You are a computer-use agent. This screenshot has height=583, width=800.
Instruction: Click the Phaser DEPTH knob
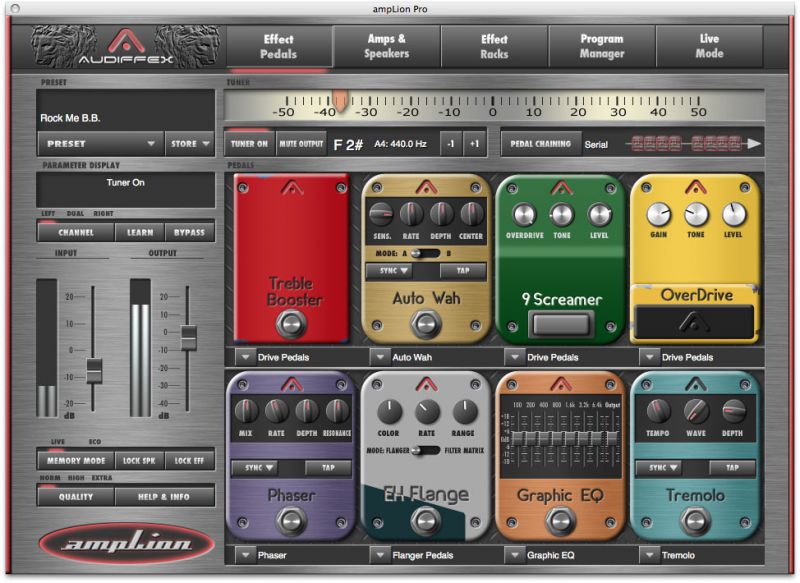click(307, 411)
